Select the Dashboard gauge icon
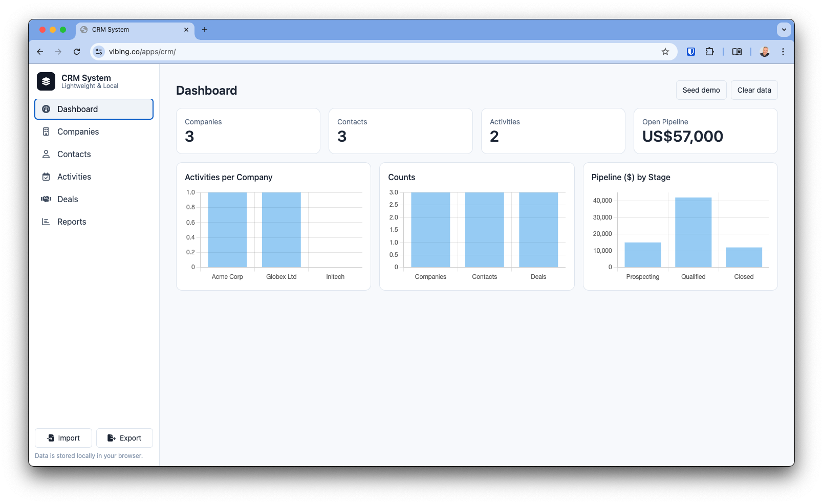Viewport: 823px width, 504px height. tap(46, 109)
